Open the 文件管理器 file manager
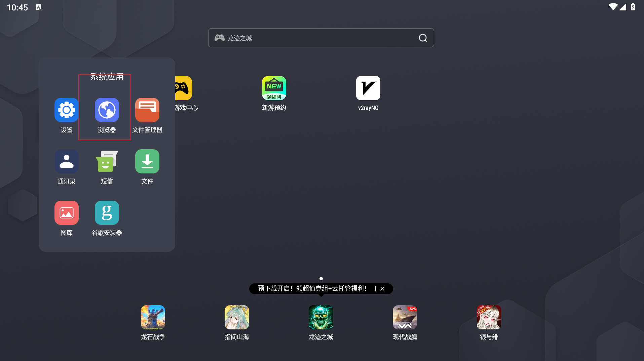This screenshot has width=644, height=361. click(x=147, y=110)
